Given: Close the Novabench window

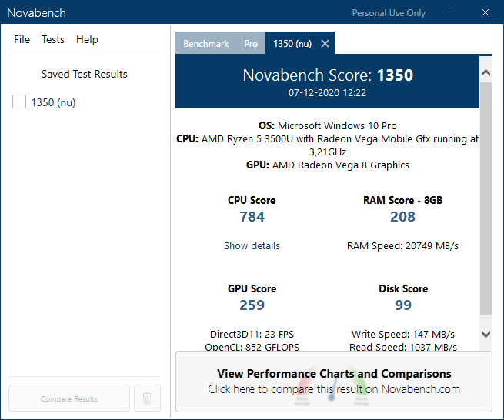Looking at the screenshot, I should click(486, 12).
